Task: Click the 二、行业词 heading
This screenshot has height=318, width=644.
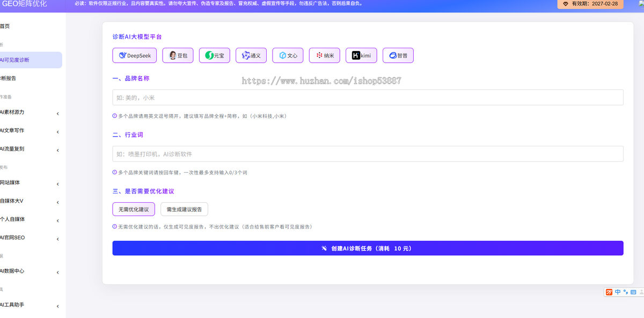Action: (128, 135)
